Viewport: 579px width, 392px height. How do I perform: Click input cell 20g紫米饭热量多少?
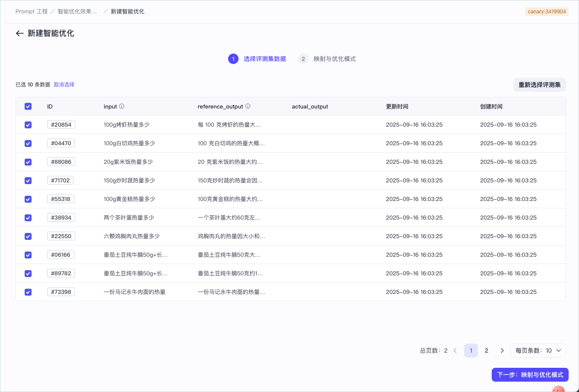(128, 162)
